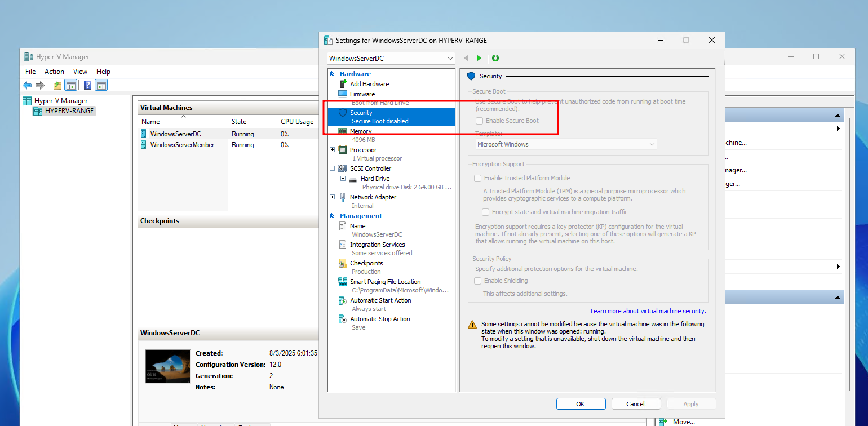Check Enable Trusted Platform Module
Viewport: 868px width, 426px height.
(478, 178)
